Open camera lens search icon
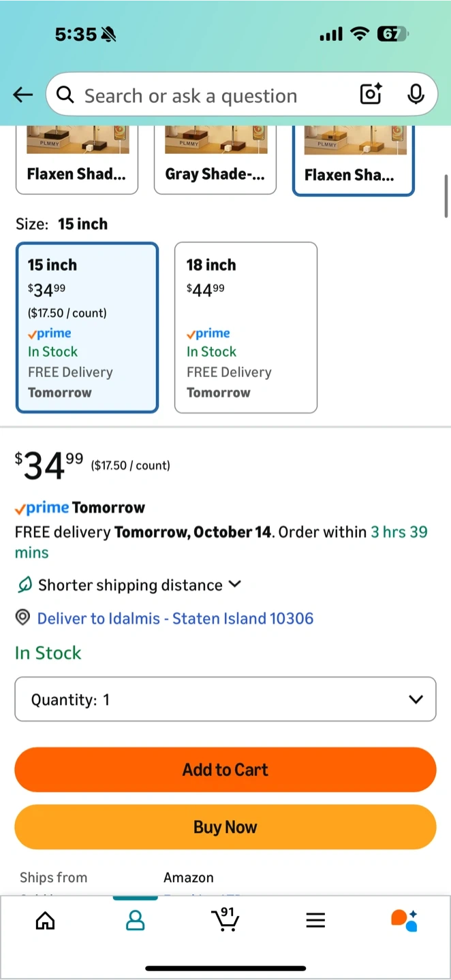 pos(371,95)
